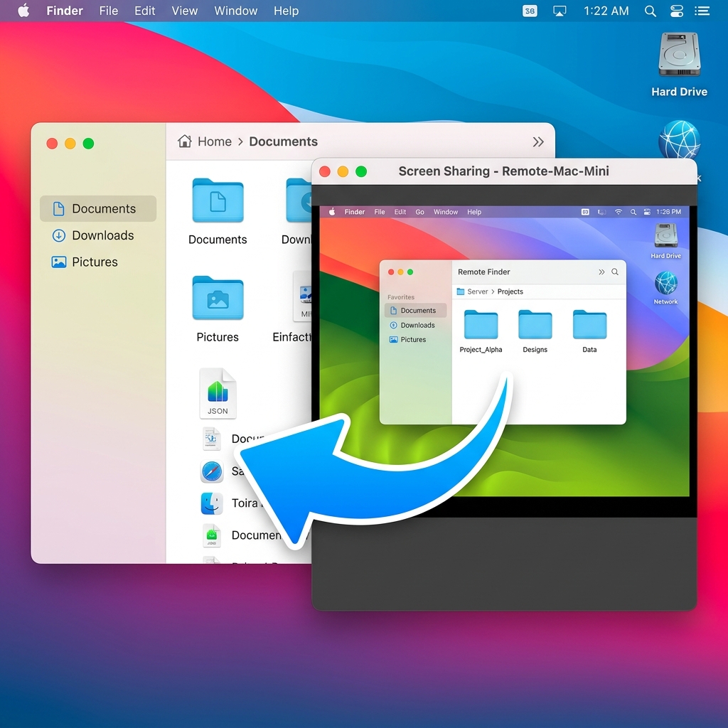Click the Screen Sharing window title bar
Screen dimensions: 728x728
(x=504, y=171)
